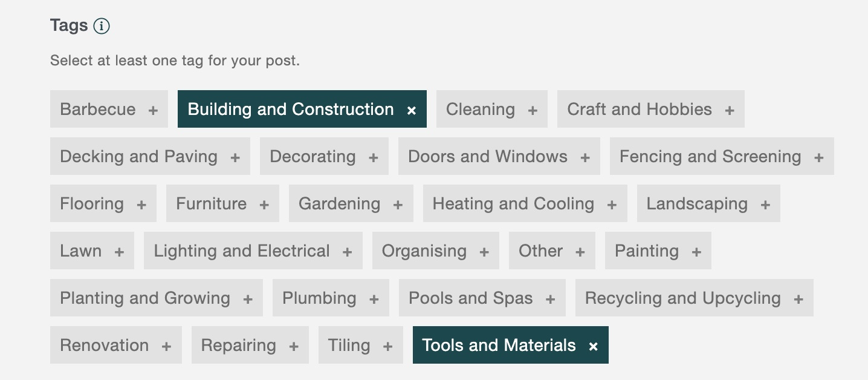Remove the Building and Construction tag

(x=412, y=110)
